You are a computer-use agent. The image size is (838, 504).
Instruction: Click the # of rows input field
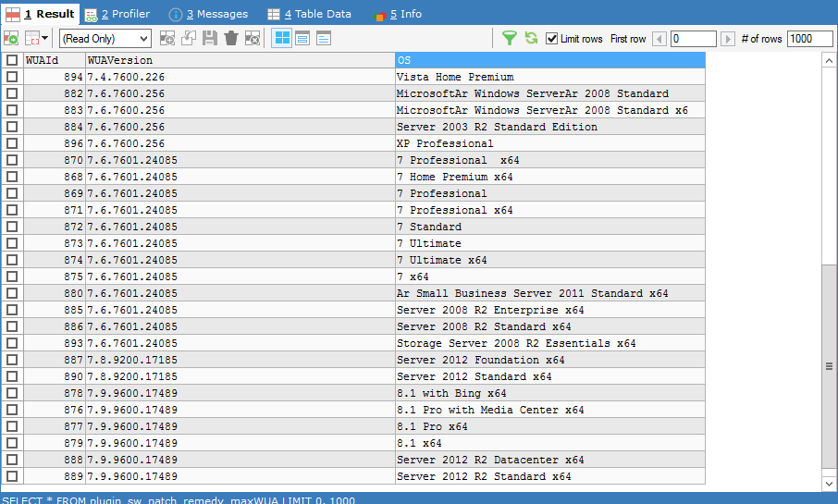(809, 39)
